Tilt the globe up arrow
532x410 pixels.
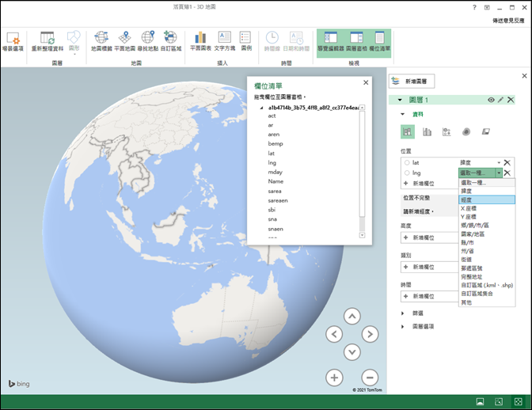[x=352, y=317]
